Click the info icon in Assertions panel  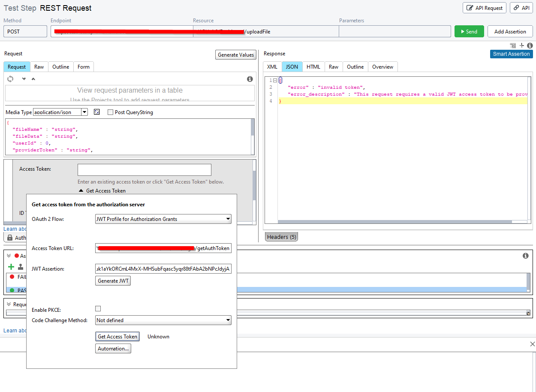coord(526,256)
